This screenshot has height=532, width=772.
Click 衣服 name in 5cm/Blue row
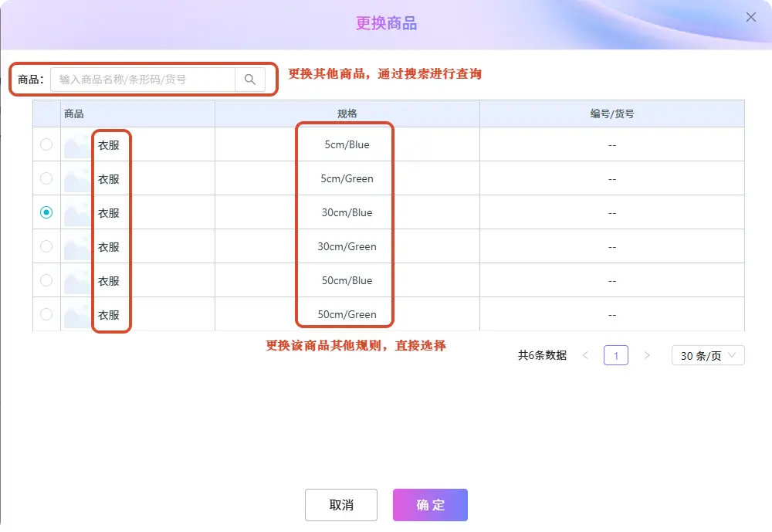coord(109,145)
